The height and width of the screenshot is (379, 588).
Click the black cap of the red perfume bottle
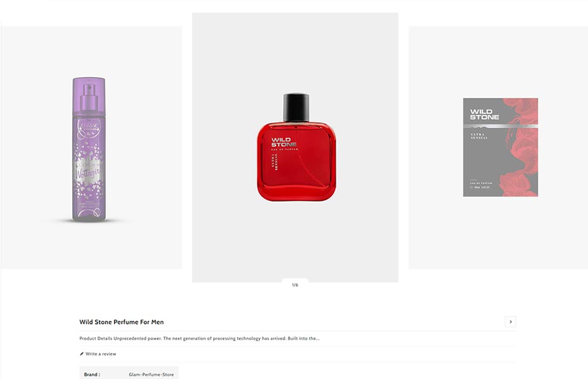296,107
